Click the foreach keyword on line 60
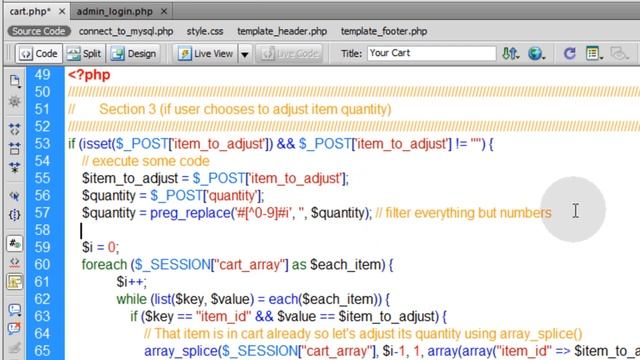Screen dimensions: 640x360 tap(104, 265)
